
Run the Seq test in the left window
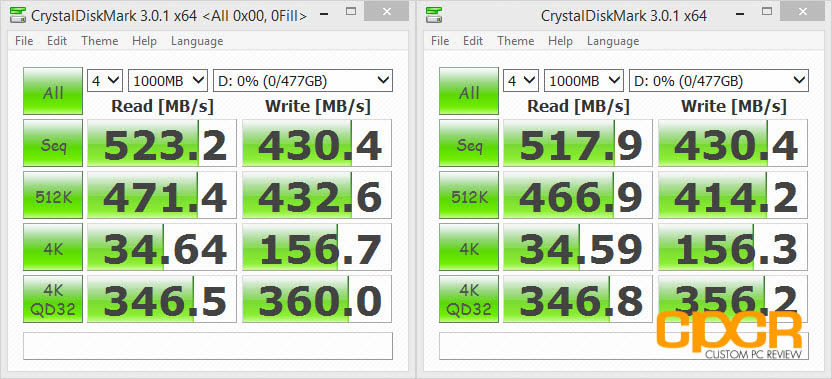[x=53, y=143]
